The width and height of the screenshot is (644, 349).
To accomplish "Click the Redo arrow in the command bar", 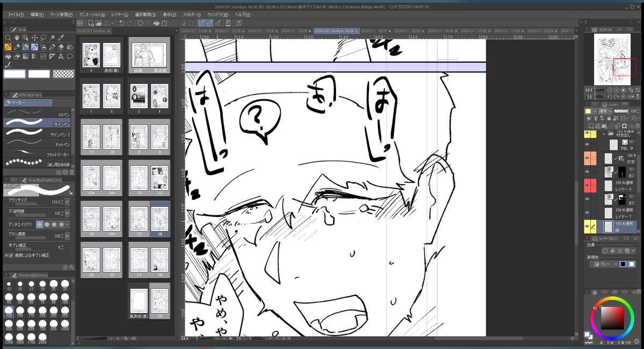I will click(x=130, y=23).
